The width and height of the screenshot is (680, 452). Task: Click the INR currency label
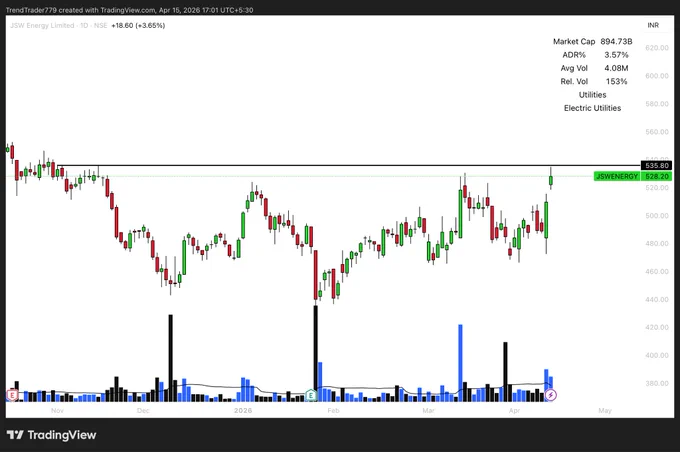653,25
